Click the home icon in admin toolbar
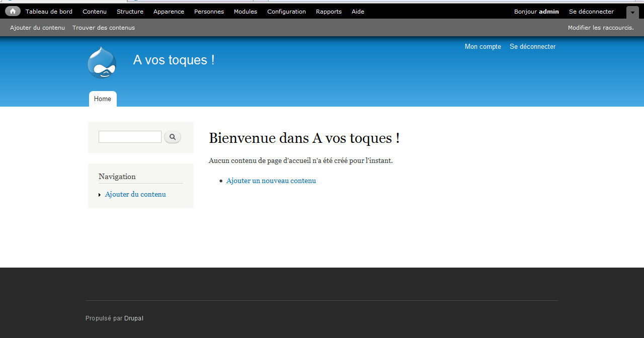This screenshot has height=338, width=644. (x=13, y=11)
